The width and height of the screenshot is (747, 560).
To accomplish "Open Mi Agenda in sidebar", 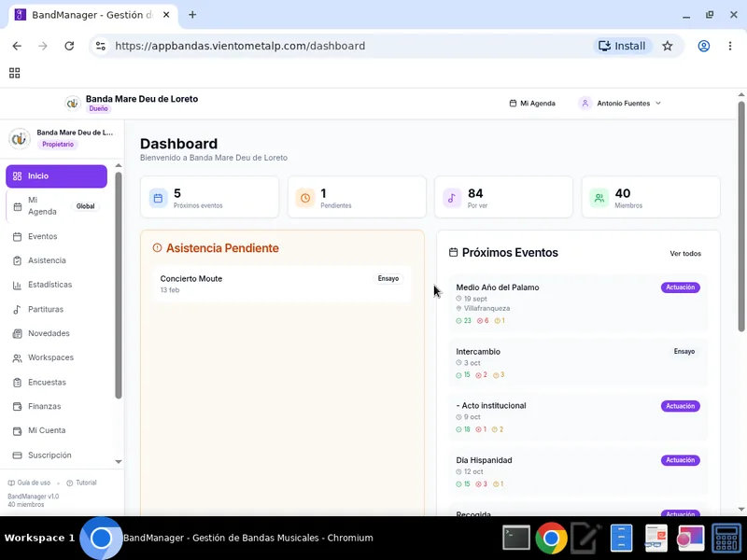I will [x=56, y=206].
